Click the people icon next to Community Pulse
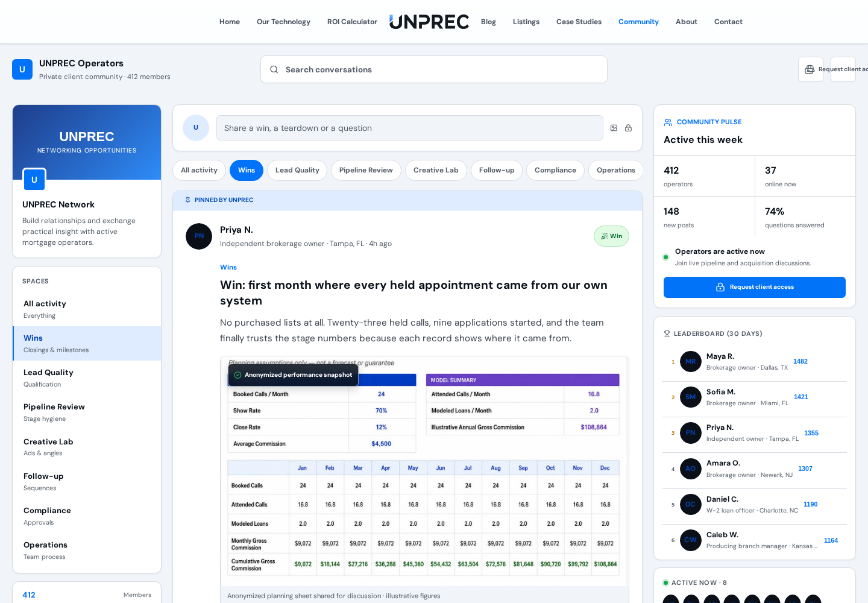 (668, 122)
